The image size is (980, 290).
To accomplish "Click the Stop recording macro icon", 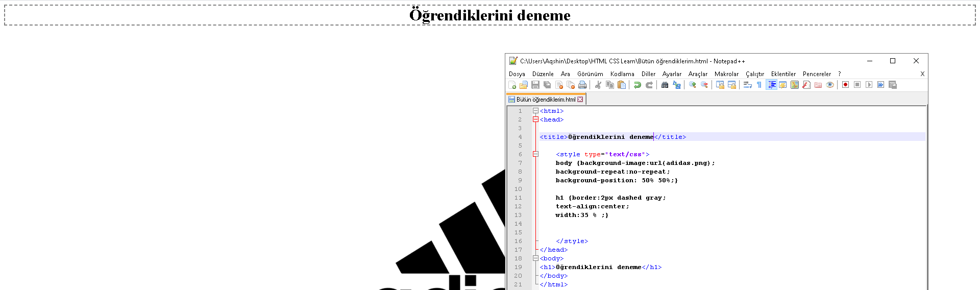I will (857, 85).
